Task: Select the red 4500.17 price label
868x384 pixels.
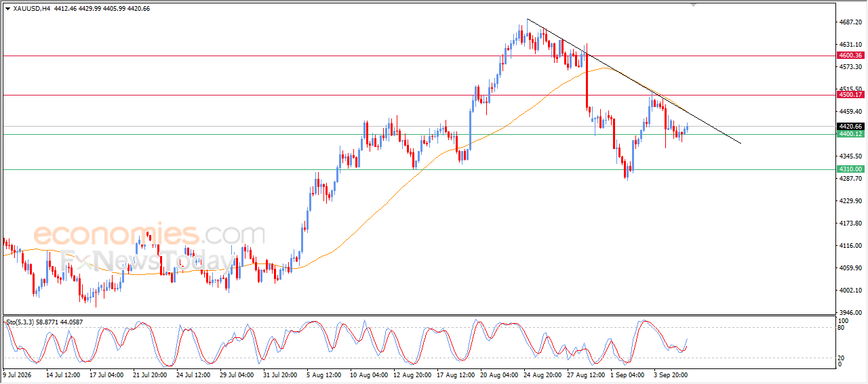Action: point(850,95)
